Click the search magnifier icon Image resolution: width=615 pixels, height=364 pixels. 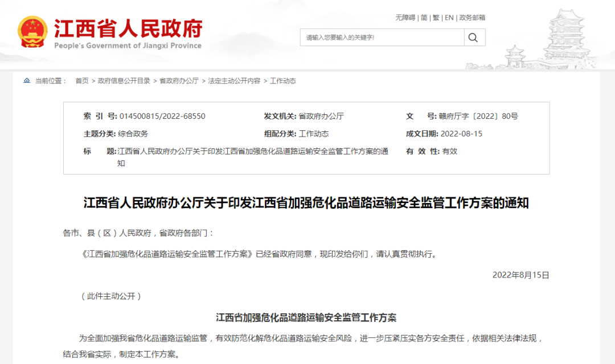(x=473, y=38)
